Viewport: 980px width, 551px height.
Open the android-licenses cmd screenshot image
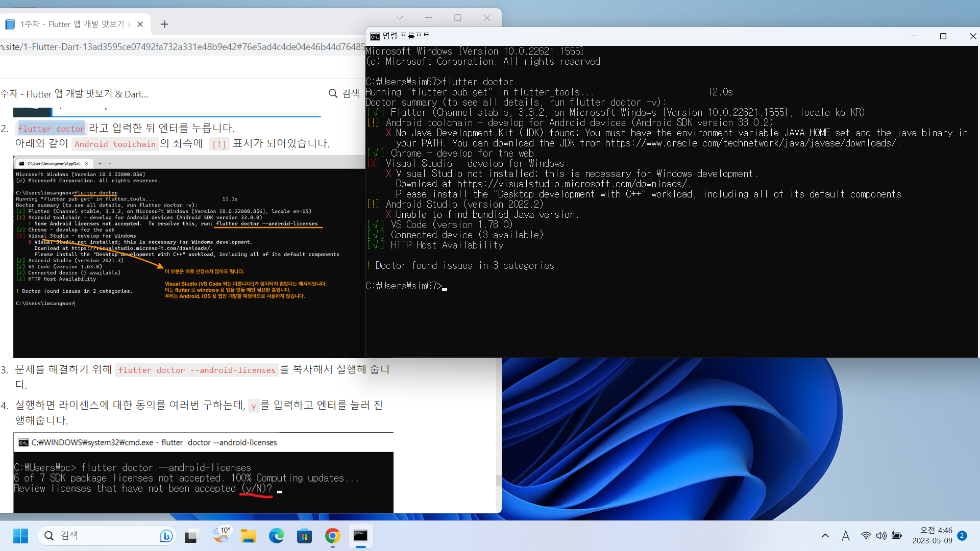(x=204, y=473)
